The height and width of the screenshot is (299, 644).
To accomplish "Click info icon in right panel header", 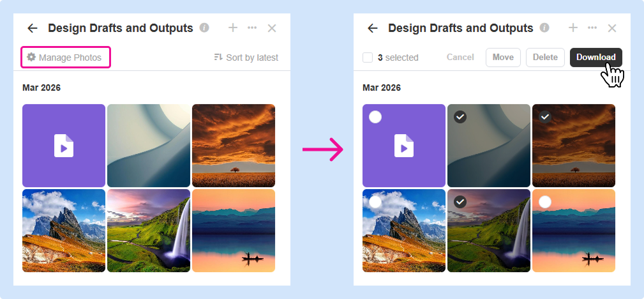I will [x=544, y=28].
